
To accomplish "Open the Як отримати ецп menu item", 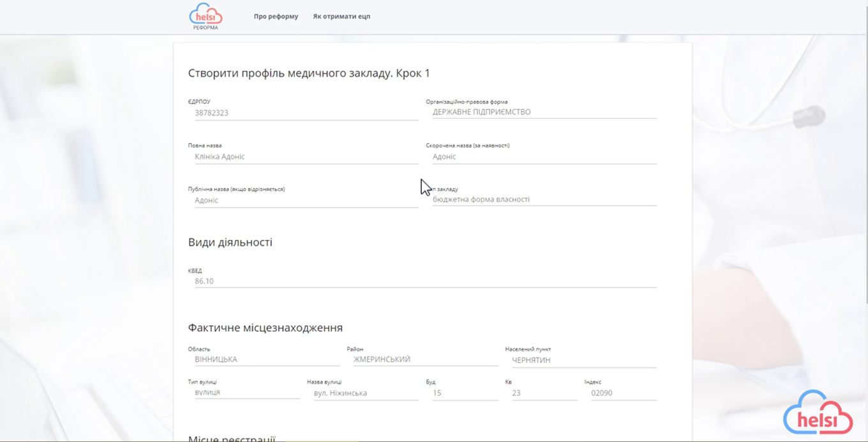I will pyautogui.click(x=341, y=17).
